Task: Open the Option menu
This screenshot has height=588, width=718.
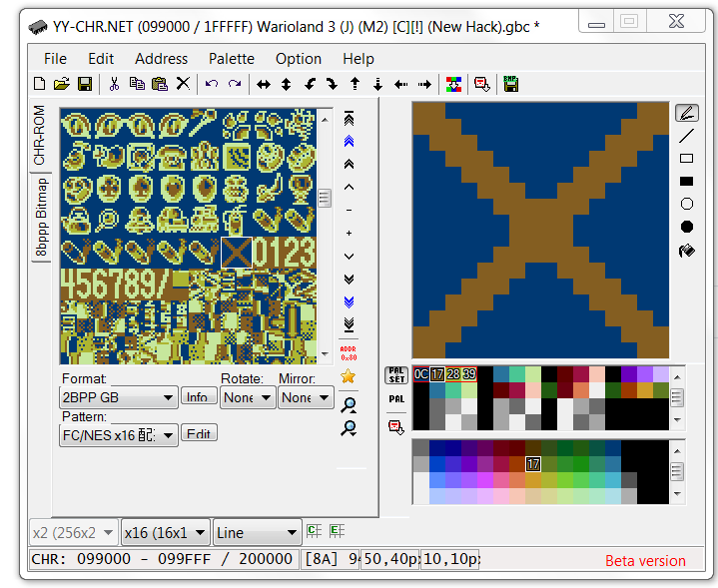Action: 299,59
